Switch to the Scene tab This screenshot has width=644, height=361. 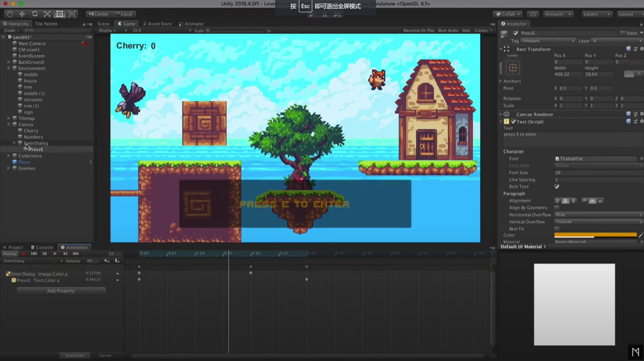[103, 24]
